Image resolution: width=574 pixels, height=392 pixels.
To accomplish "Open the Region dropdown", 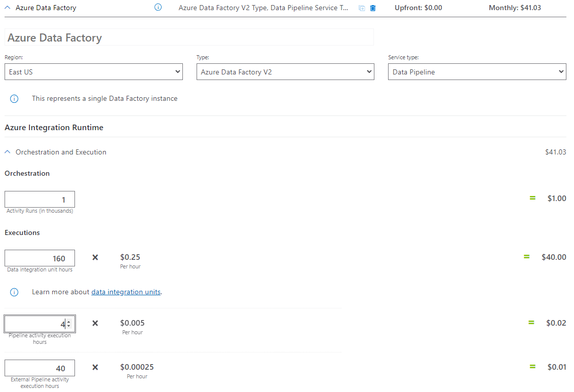I will 94,71.
